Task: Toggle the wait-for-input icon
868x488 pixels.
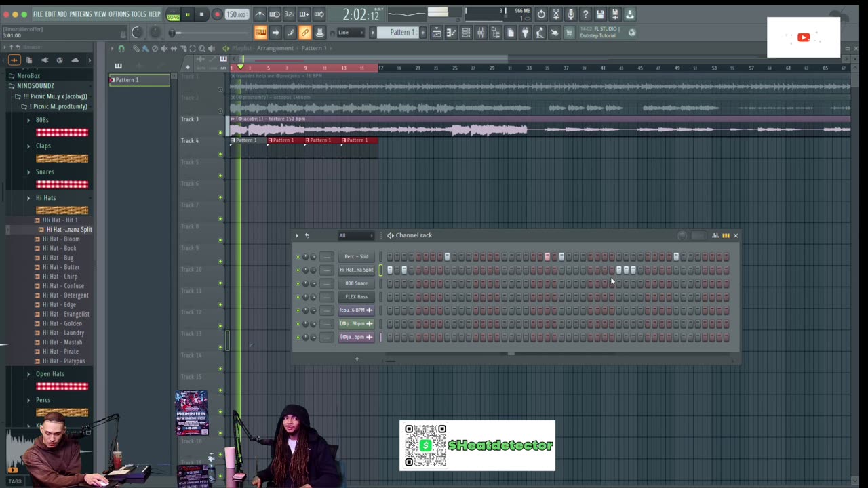Action: click(275, 14)
